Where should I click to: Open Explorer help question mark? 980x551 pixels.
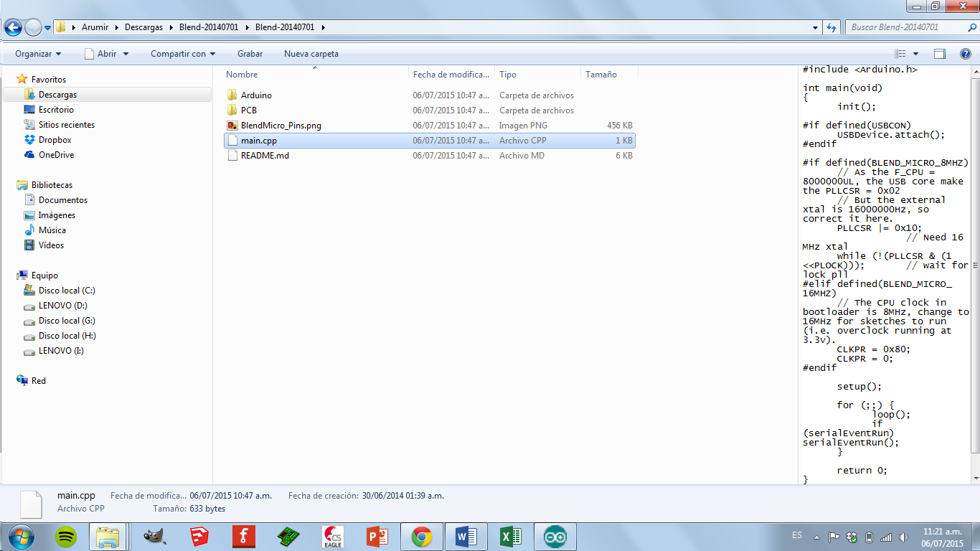point(965,54)
